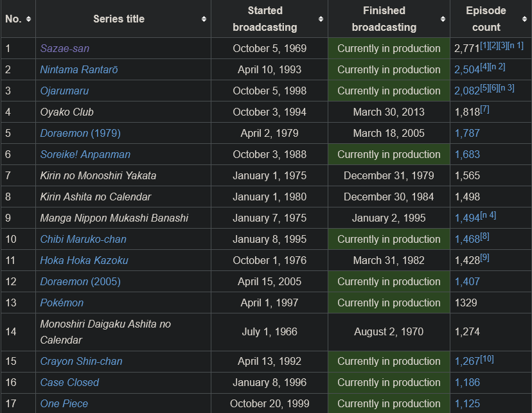The height and width of the screenshot is (413, 532).
Task: Open the Soreike! Anpanman link
Action: [x=85, y=154]
